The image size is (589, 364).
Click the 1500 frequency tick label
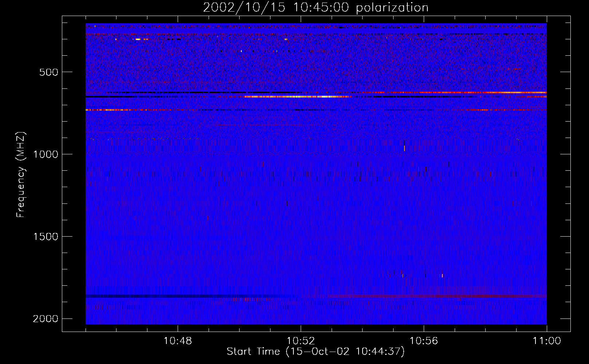click(46, 237)
